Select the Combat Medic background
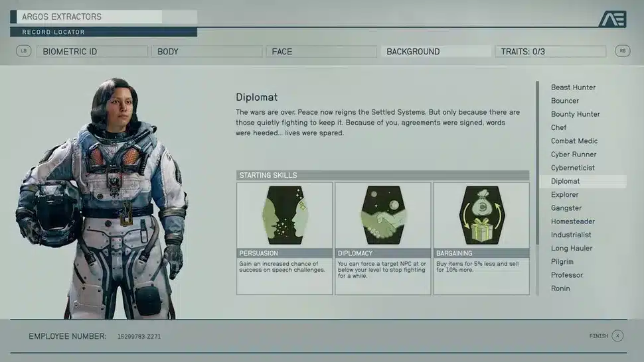Image resolution: width=644 pixels, height=362 pixels. 574,141
